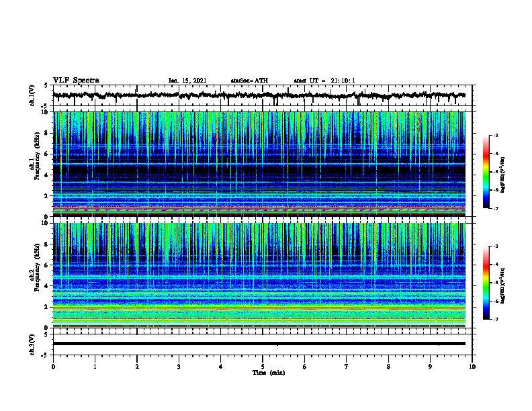The width and height of the screenshot is (532, 411).
Task: Click the "station=ATH" label
Action: coord(249,81)
